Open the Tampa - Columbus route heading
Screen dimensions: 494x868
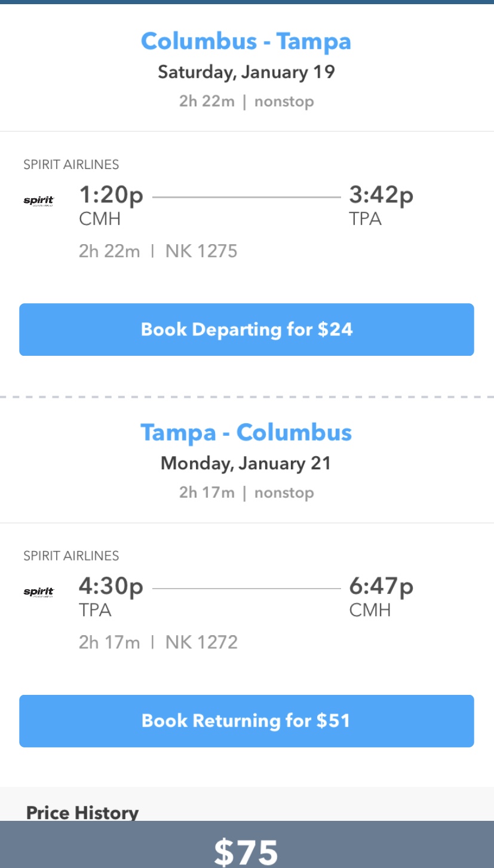click(246, 432)
